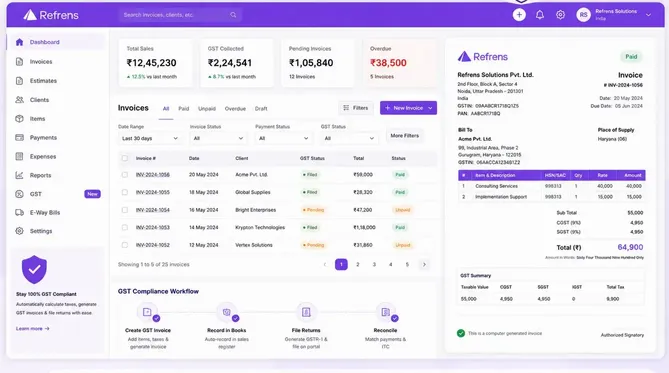Go to page 2 of invoices
The width and height of the screenshot is (669, 373).
point(358,265)
